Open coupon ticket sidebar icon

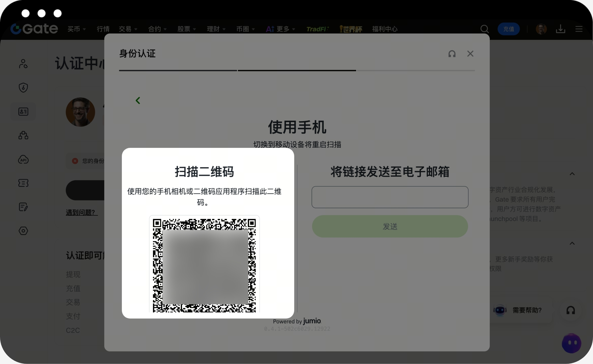23,183
